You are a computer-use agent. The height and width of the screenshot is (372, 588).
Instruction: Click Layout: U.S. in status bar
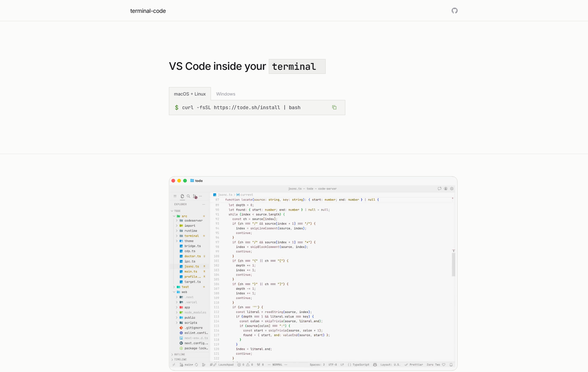390,365
